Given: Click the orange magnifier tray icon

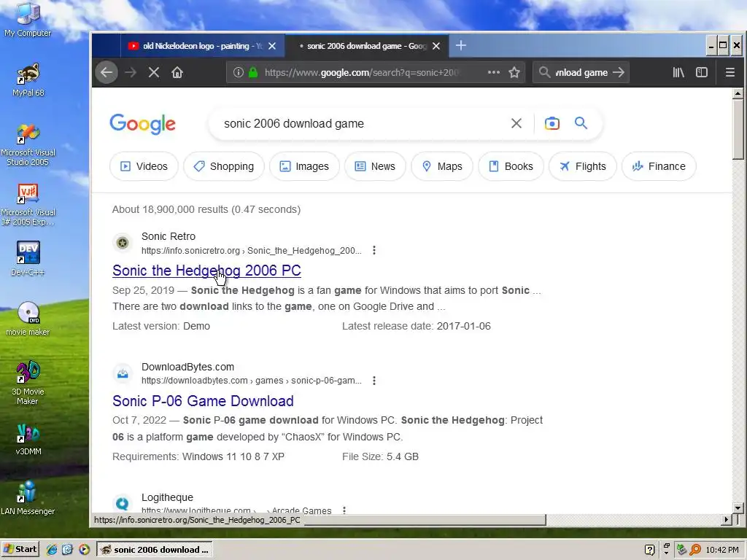Looking at the screenshot, I should (x=695, y=550).
